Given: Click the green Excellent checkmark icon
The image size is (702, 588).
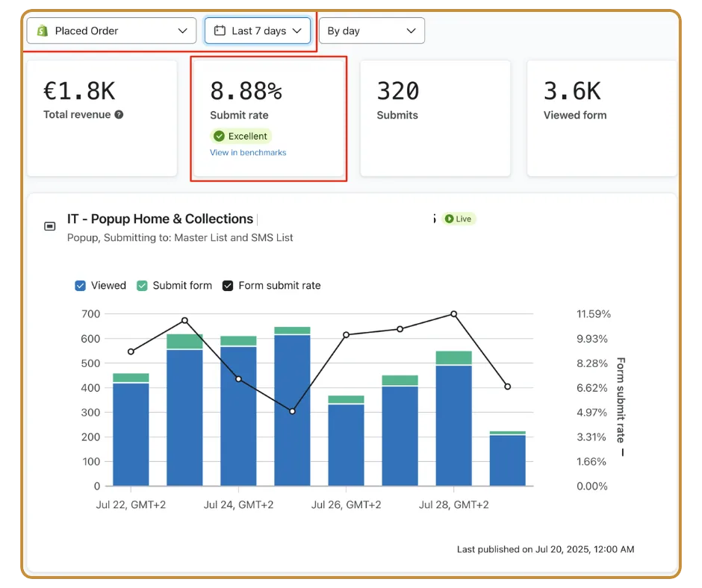Looking at the screenshot, I should coord(219,136).
